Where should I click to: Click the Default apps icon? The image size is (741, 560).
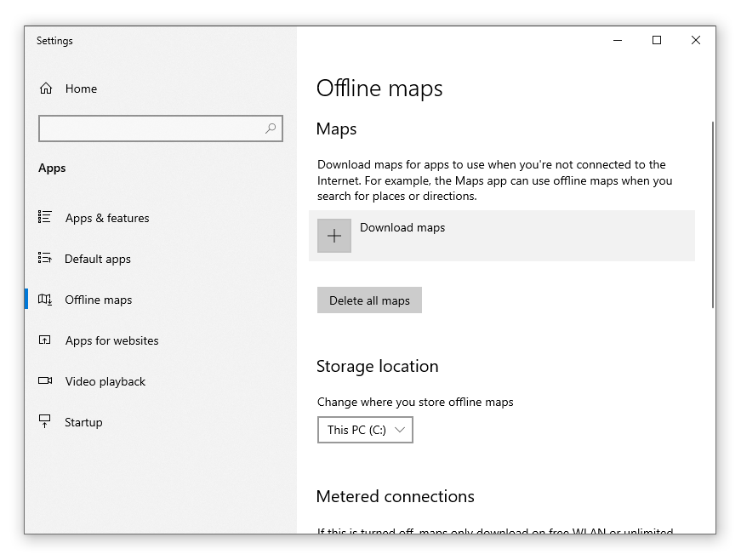pyautogui.click(x=45, y=258)
